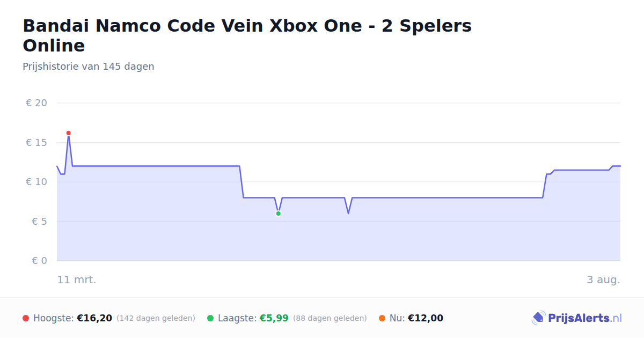
Task: Click the € 10 axis label
Action: pos(36,182)
